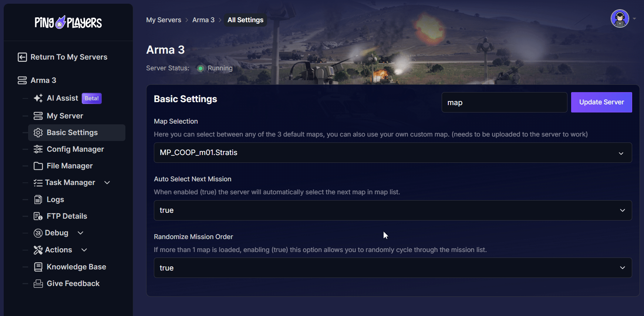The height and width of the screenshot is (316, 644).
Task: Click the Basic Settings gear icon
Action: pyautogui.click(x=38, y=132)
